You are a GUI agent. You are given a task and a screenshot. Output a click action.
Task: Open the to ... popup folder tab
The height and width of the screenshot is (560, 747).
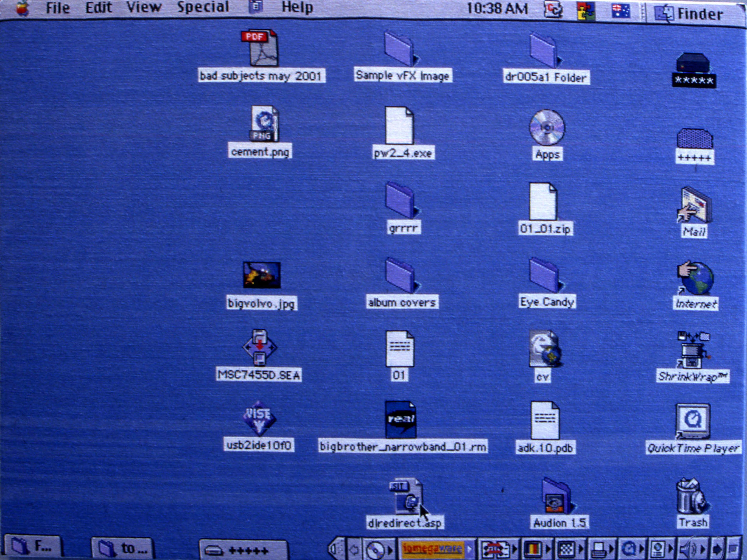123,548
